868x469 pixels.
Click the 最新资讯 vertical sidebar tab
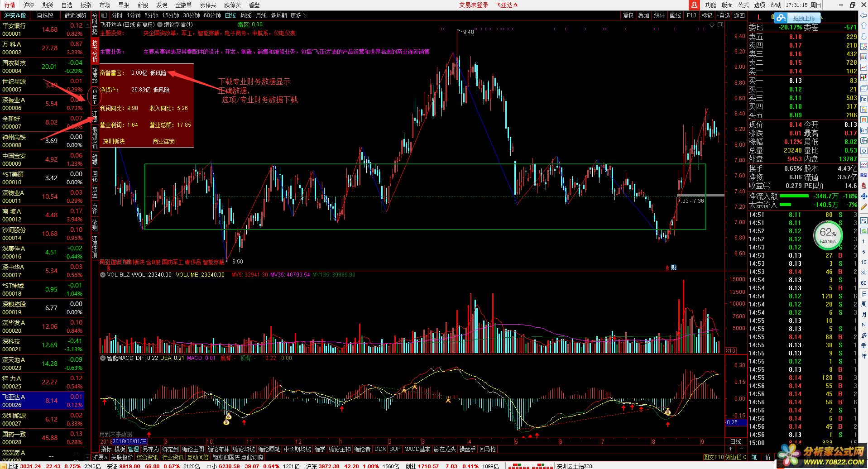(x=95, y=138)
